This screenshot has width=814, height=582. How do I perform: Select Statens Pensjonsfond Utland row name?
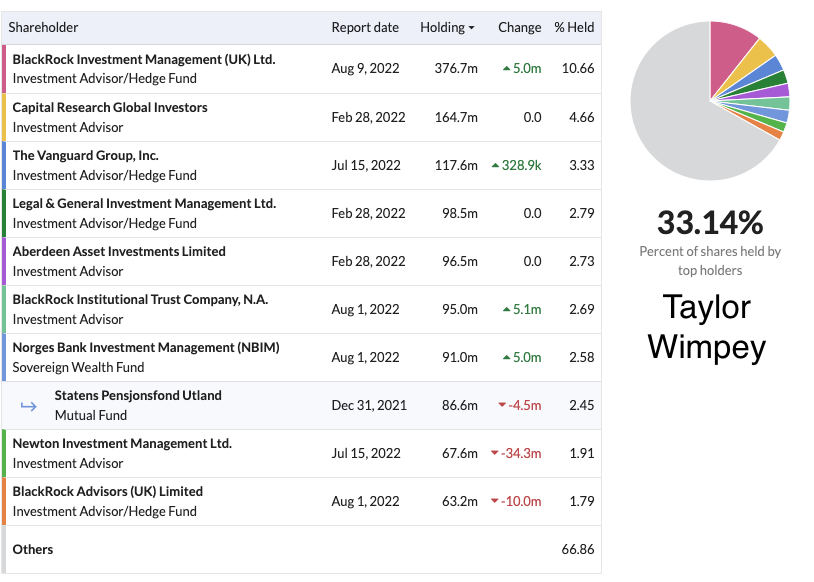pos(138,396)
